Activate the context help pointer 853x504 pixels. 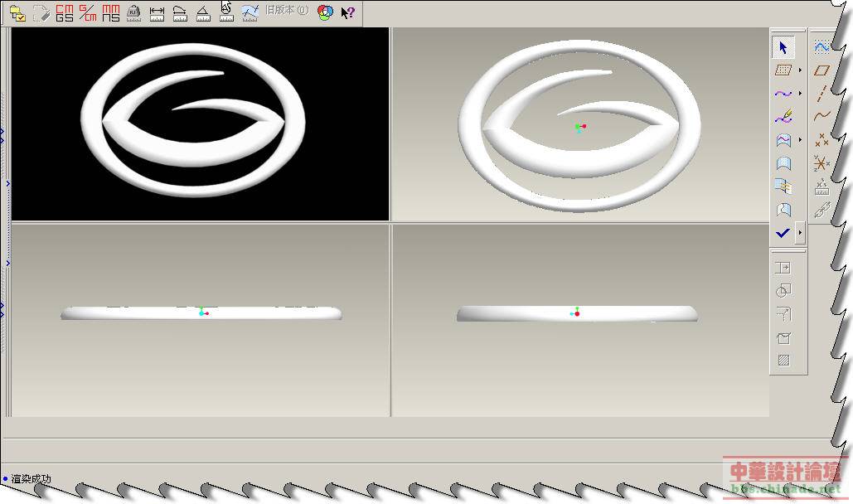pos(347,12)
